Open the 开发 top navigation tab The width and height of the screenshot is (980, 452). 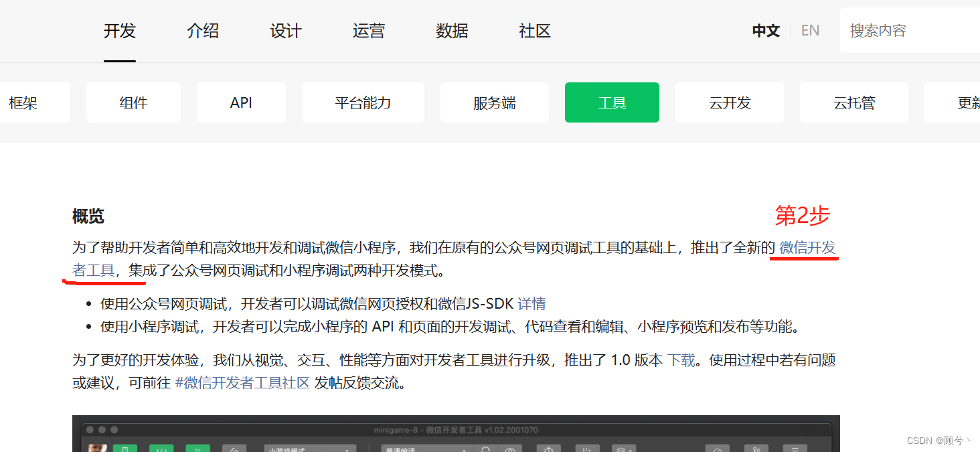pos(120,31)
